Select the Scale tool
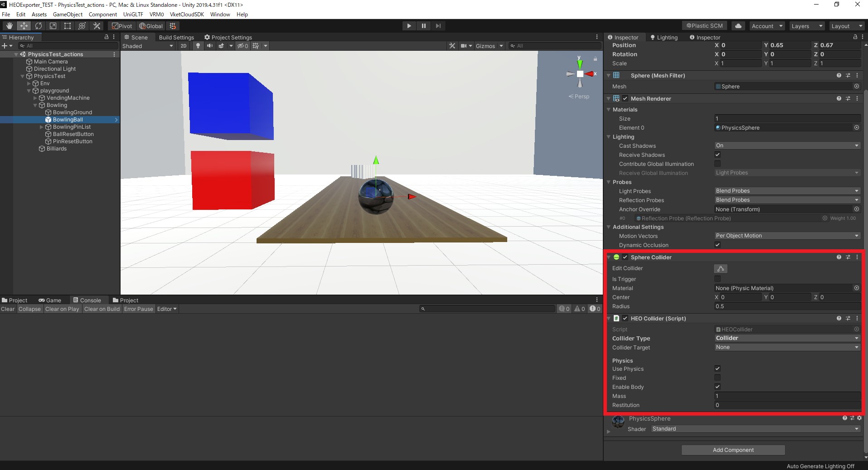 point(53,26)
